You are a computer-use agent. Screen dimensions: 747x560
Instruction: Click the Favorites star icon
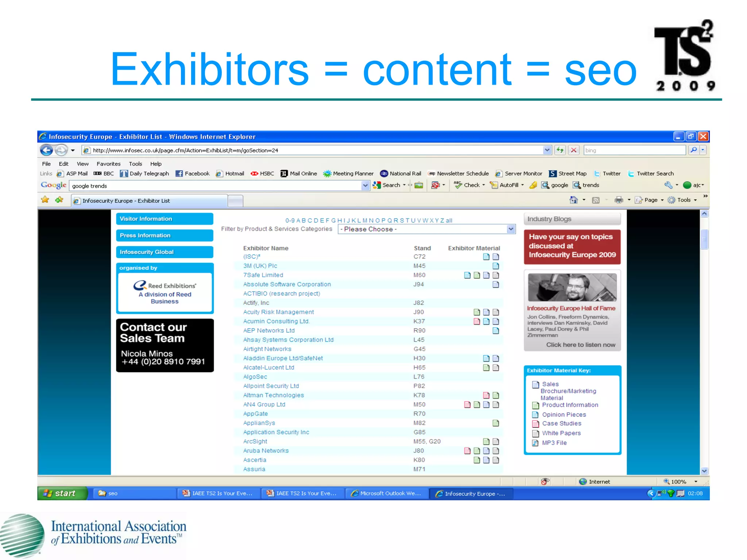click(x=45, y=200)
